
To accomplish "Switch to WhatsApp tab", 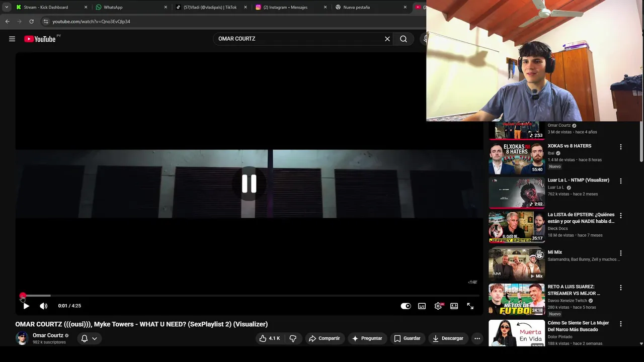I will coord(113,7).
